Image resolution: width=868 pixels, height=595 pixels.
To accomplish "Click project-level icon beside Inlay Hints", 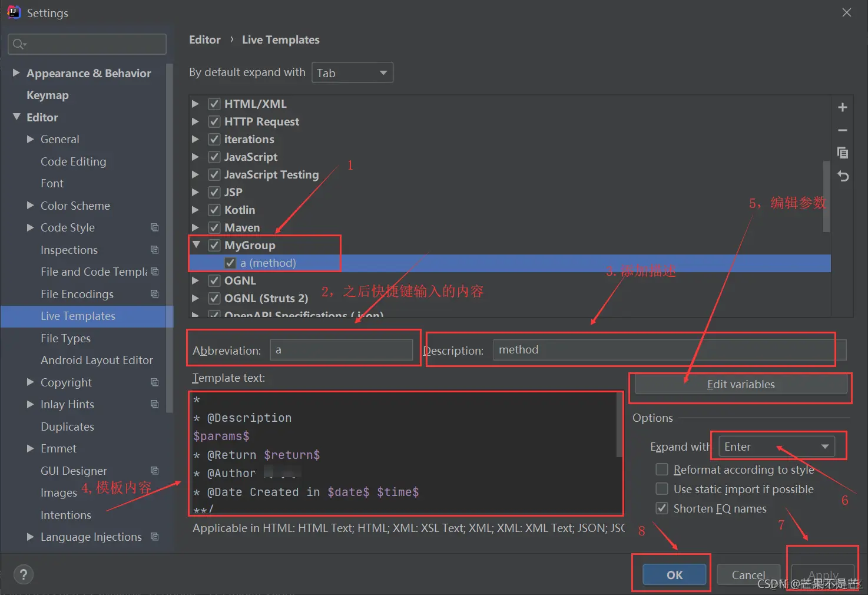I will [154, 404].
